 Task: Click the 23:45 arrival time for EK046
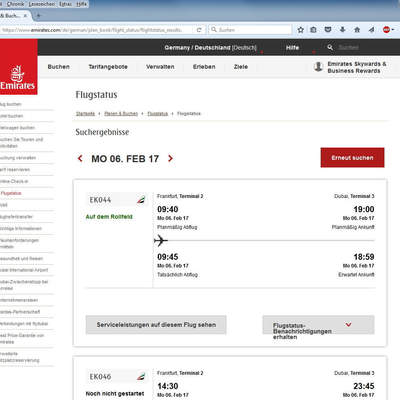point(364,386)
